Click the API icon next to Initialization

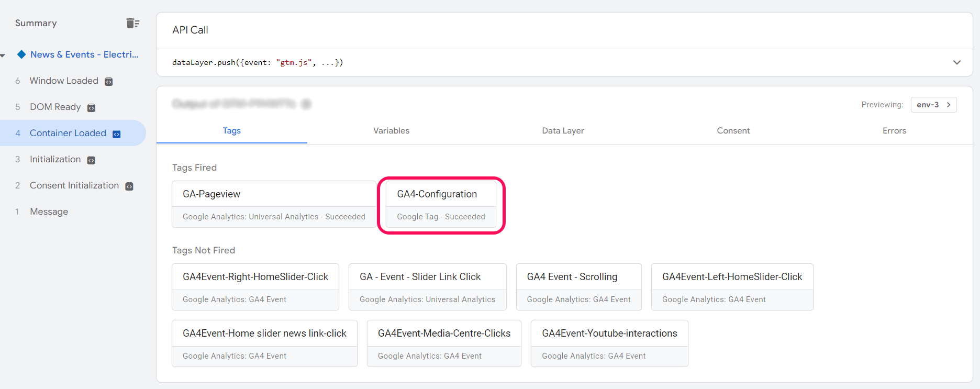coord(91,160)
